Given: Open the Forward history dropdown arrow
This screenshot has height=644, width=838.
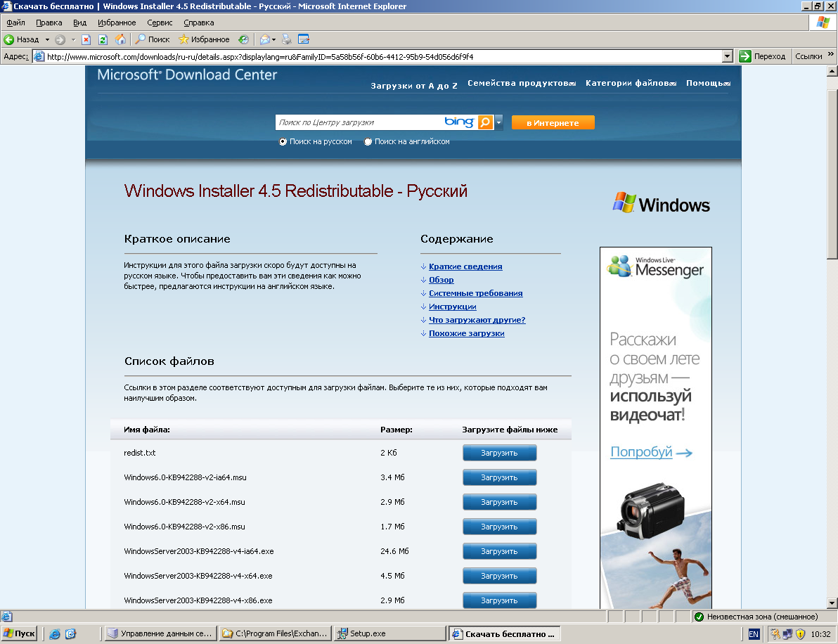Looking at the screenshot, I should coord(73,39).
